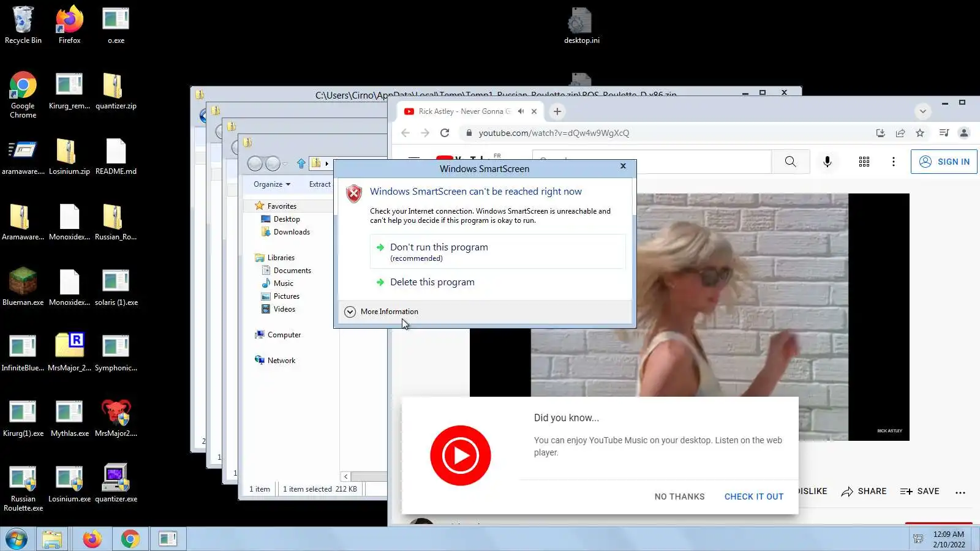Select Libraries in the navigation pane
This screenshot has width=980, height=551.
click(281, 258)
